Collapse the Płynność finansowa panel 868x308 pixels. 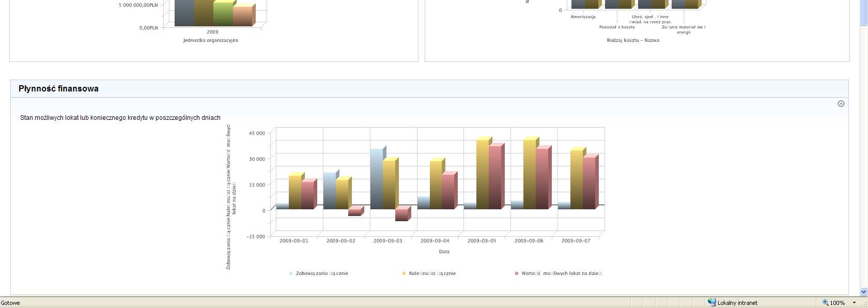coord(841,104)
